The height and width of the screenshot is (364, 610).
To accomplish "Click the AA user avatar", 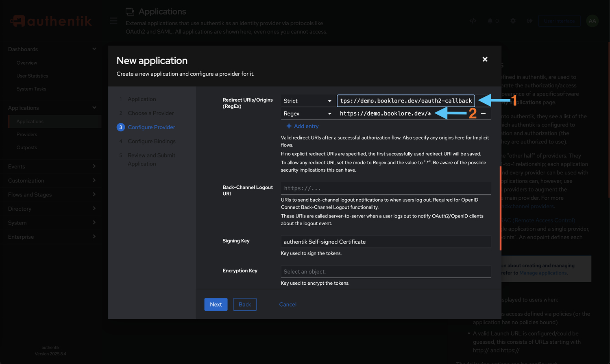I will tap(592, 21).
